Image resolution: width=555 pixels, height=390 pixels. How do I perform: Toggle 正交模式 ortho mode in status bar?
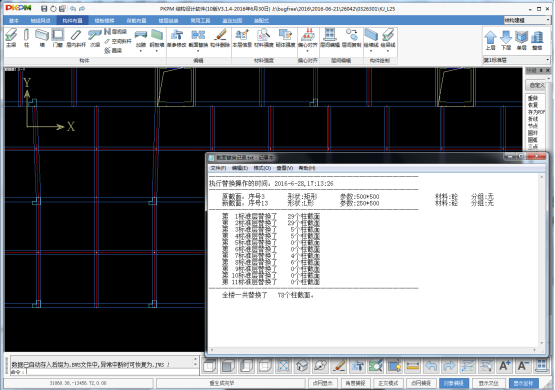[x=388, y=383]
